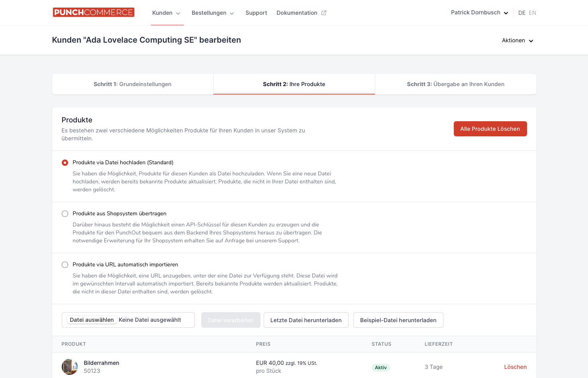588x378 pixels.
Task: Open the Kunden dropdown menu
Action: click(x=167, y=13)
